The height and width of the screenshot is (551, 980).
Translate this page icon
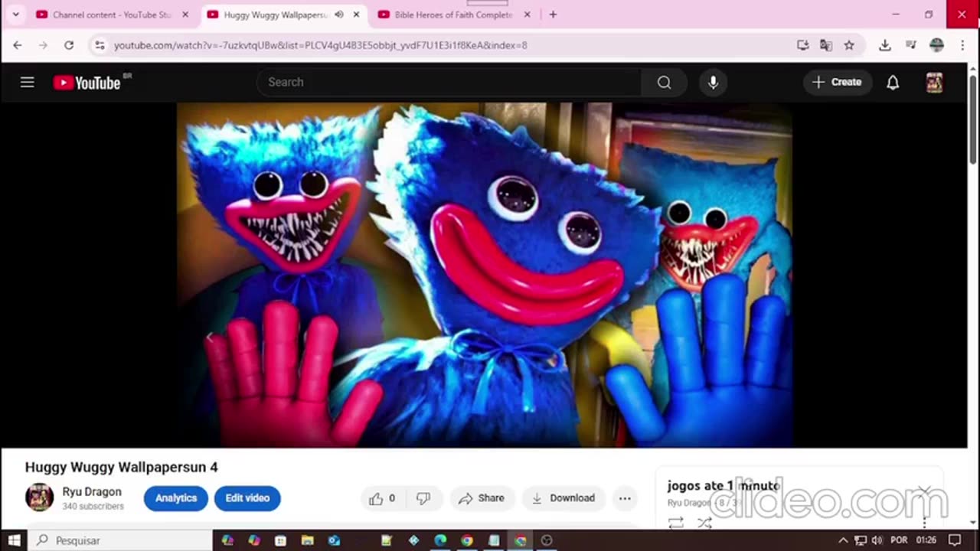[x=825, y=45]
